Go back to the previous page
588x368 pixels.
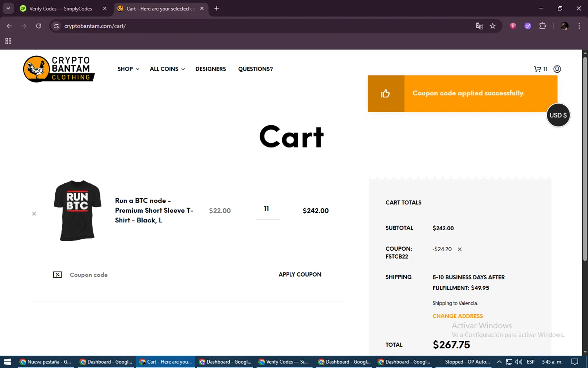[x=9, y=26]
